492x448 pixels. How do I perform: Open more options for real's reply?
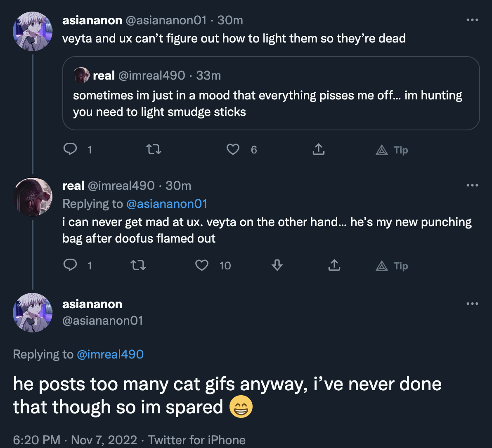(x=472, y=185)
